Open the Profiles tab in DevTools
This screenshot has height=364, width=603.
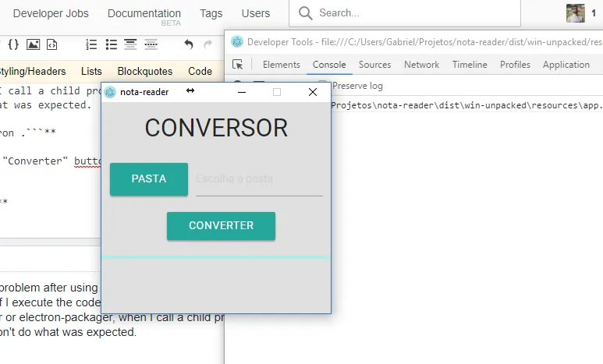pos(515,65)
